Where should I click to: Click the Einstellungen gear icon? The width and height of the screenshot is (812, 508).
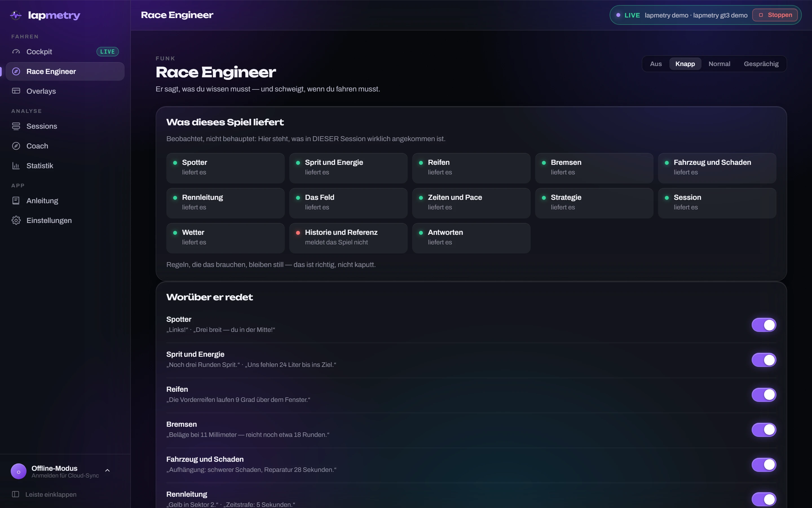pyautogui.click(x=16, y=220)
